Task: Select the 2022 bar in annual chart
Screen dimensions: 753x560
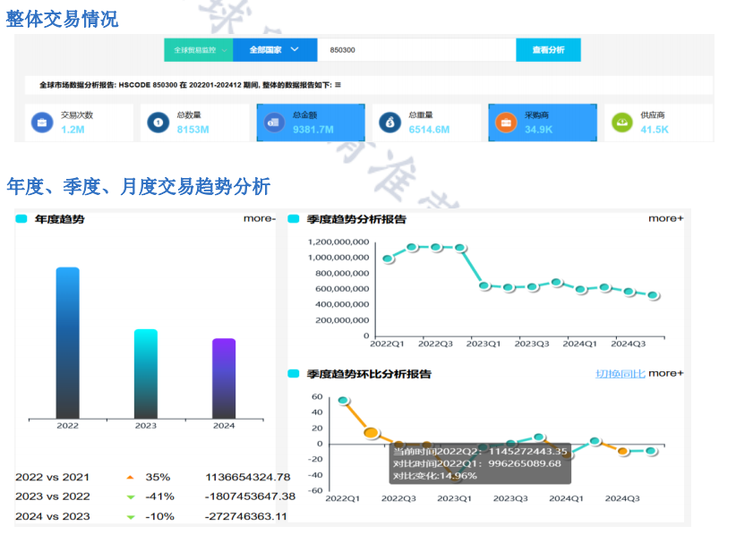Action: point(67,342)
